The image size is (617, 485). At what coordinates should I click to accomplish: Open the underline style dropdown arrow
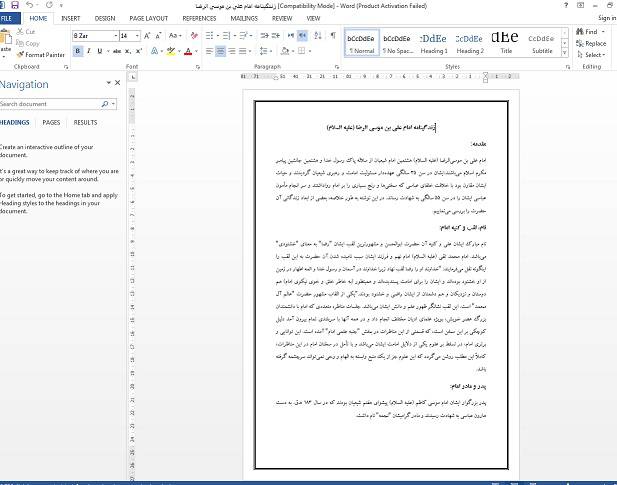tap(108, 51)
